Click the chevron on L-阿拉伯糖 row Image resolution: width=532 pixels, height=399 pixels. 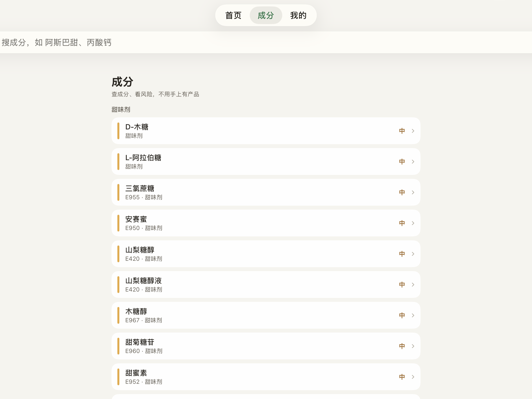(x=413, y=162)
